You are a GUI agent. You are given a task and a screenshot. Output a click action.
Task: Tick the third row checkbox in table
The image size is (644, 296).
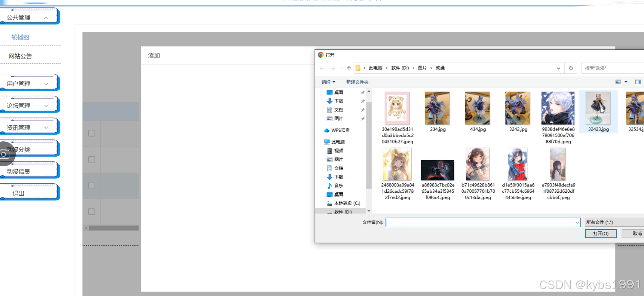pyautogui.click(x=92, y=185)
